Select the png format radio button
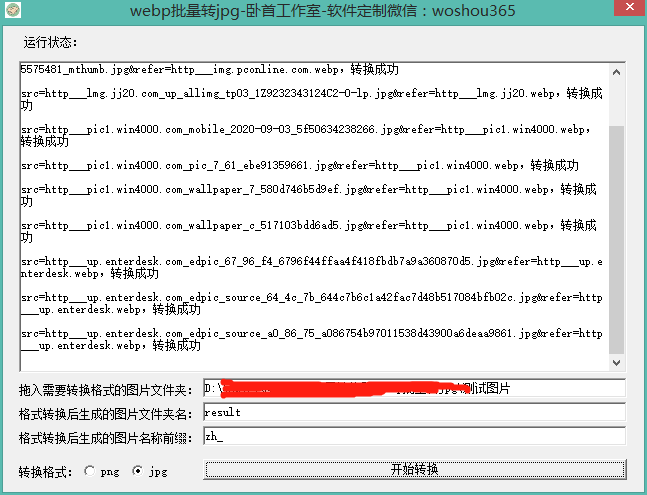This screenshot has width=647, height=495. [89, 471]
